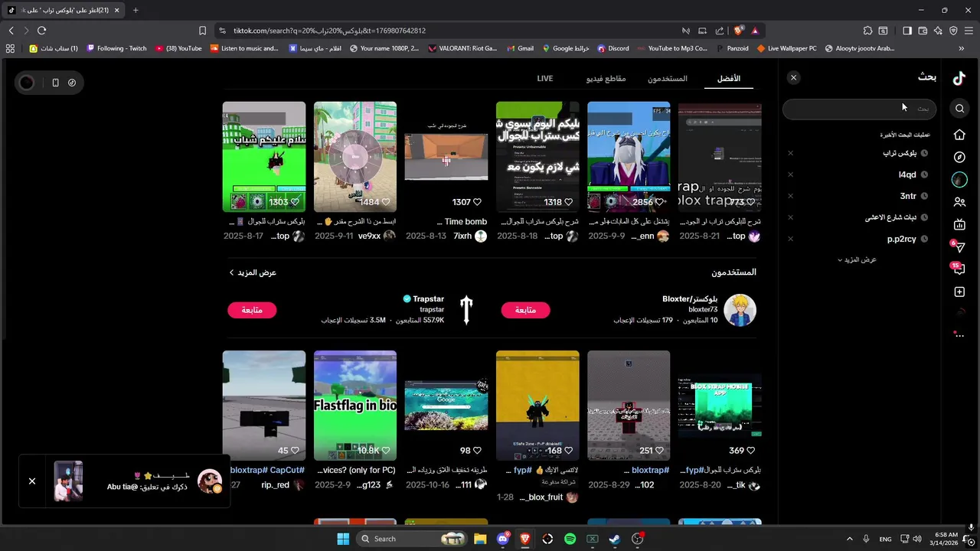
Task: Open Bloxter's profile avatar
Action: tap(740, 310)
